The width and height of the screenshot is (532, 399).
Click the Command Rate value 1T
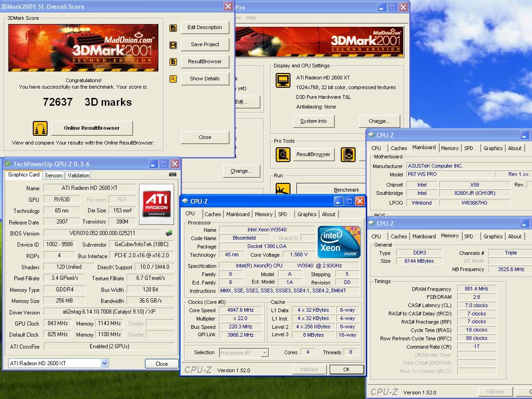(x=477, y=347)
